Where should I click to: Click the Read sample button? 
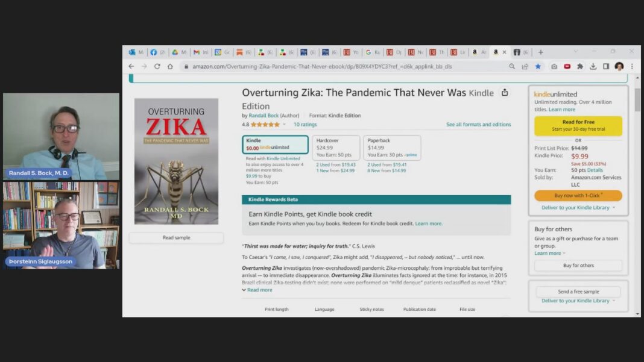point(176,238)
